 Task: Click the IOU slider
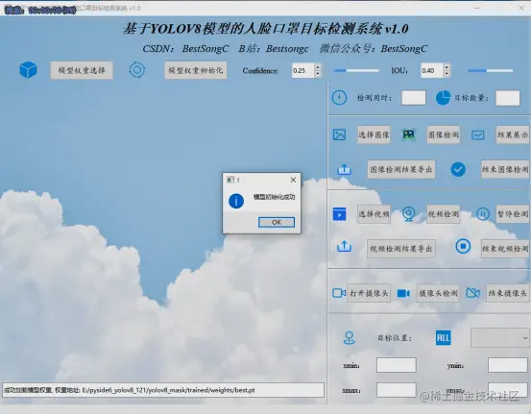pos(491,70)
